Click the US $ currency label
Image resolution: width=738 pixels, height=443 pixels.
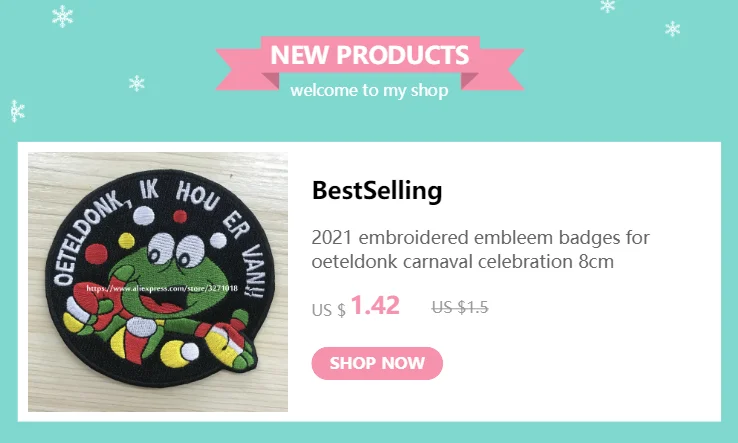point(329,310)
